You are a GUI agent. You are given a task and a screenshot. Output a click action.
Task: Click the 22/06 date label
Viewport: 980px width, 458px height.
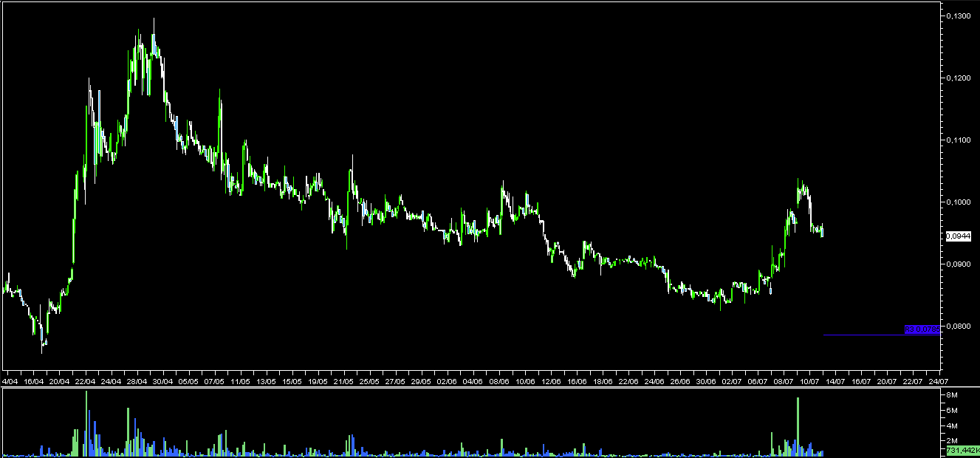(x=628, y=382)
